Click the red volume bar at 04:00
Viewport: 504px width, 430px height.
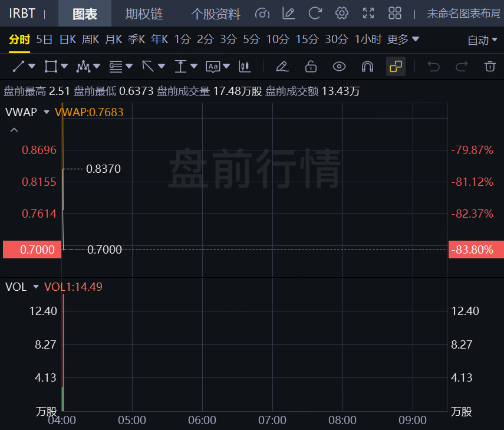coord(64,352)
